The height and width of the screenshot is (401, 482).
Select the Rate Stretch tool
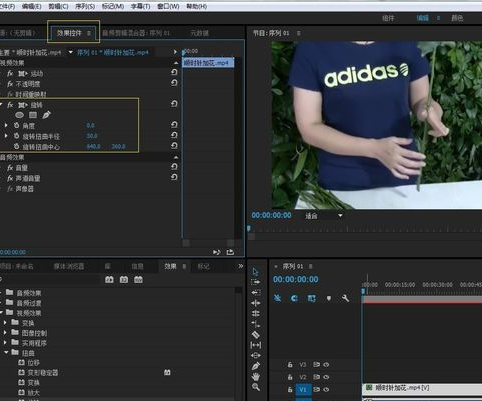255,324
